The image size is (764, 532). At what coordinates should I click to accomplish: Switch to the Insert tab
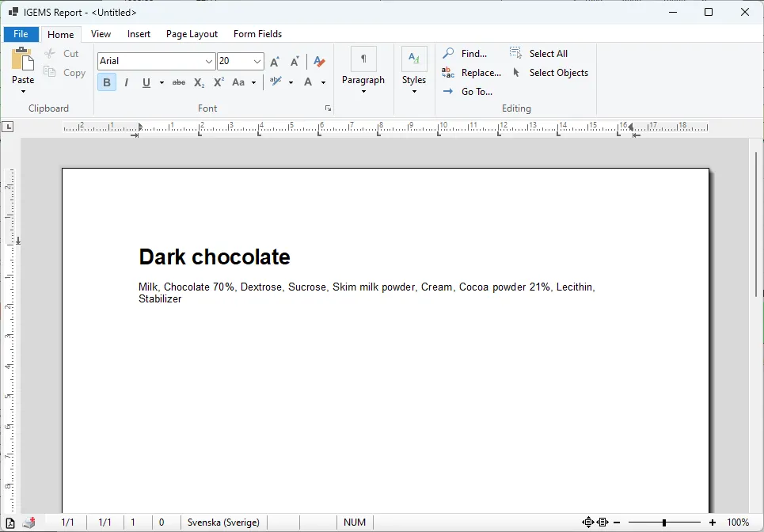(139, 34)
